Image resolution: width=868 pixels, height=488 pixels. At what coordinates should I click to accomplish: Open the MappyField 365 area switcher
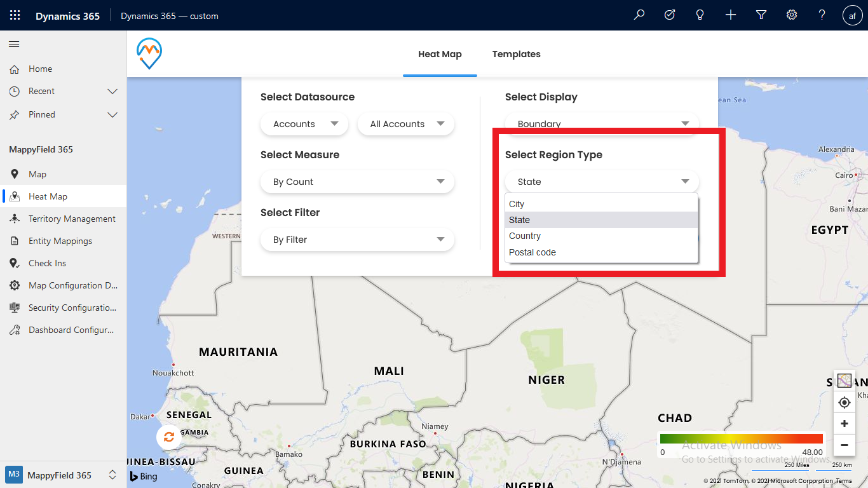(63, 475)
